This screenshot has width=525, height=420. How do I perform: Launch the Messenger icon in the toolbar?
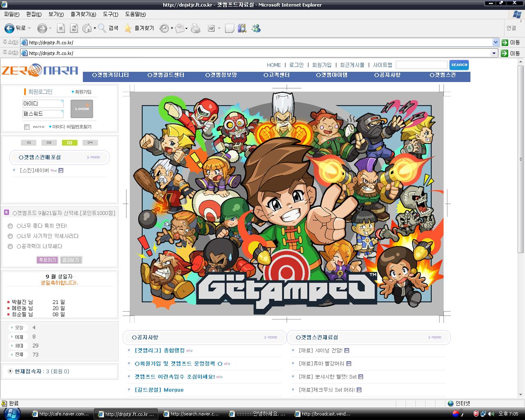(256, 28)
